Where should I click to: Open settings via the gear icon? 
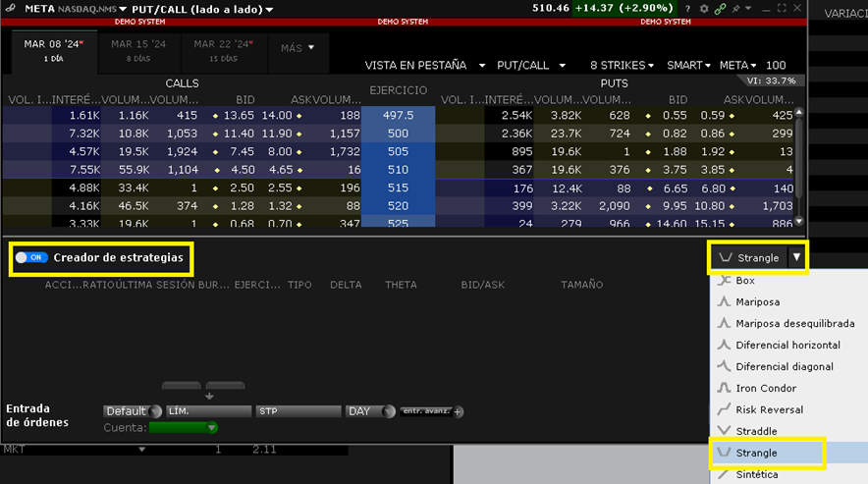click(x=703, y=8)
